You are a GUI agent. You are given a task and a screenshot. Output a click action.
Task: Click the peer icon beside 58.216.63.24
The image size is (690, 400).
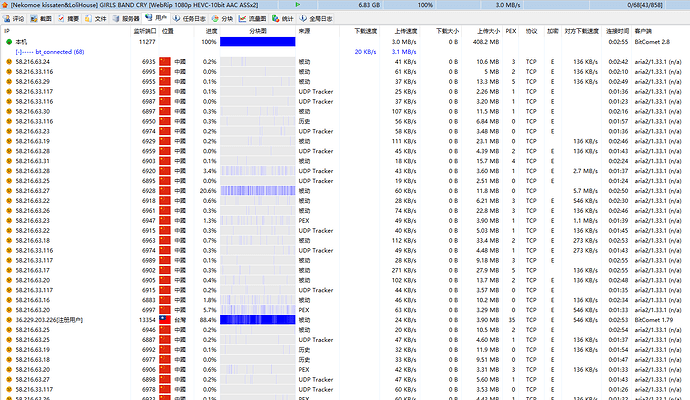[x=9, y=62]
